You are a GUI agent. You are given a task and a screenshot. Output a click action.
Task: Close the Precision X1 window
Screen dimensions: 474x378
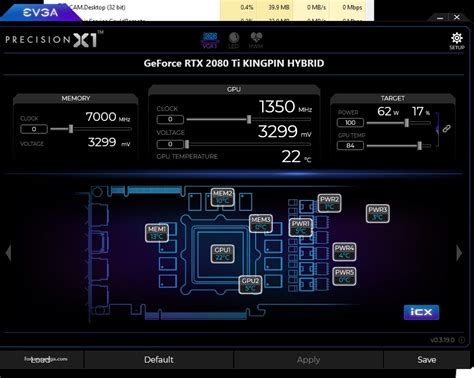pyautogui.click(x=457, y=17)
